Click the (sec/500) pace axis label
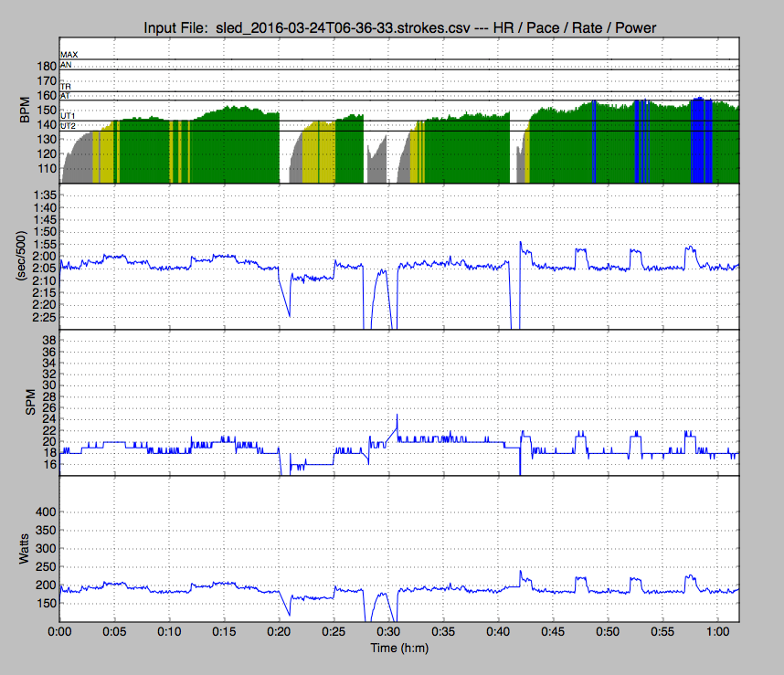This screenshot has width=784, height=675. point(25,257)
